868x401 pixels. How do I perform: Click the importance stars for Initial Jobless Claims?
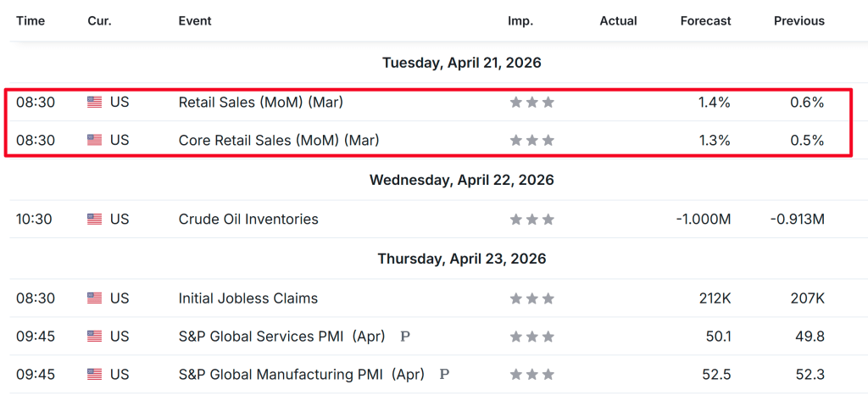(x=531, y=298)
